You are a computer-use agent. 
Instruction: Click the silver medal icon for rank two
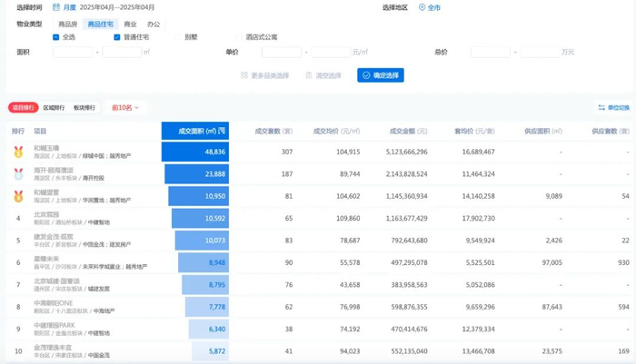pos(18,173)
